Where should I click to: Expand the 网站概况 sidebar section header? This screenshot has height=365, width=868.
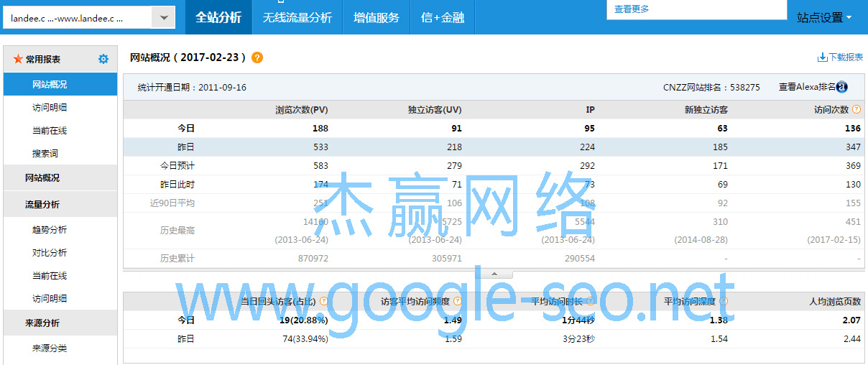pyautogui.click(x=60, y=177)
